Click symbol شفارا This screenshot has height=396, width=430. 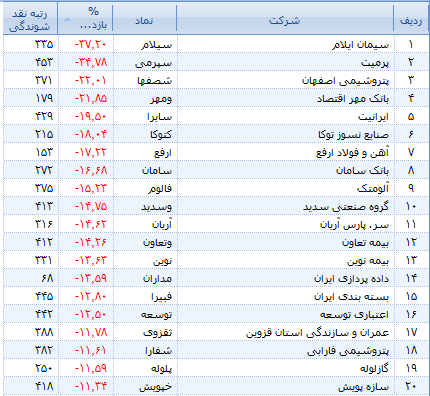159,351
